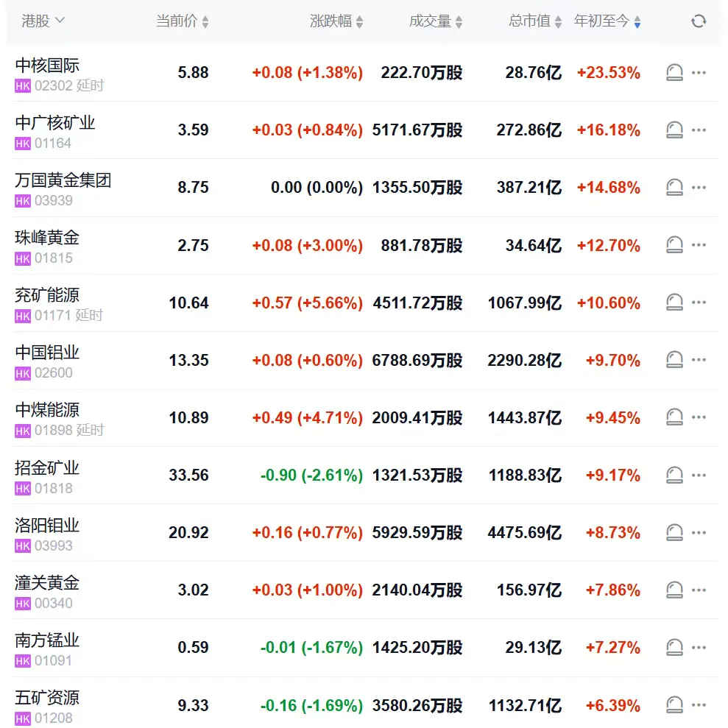Sort by 当前价 column

tap(183, 21)
